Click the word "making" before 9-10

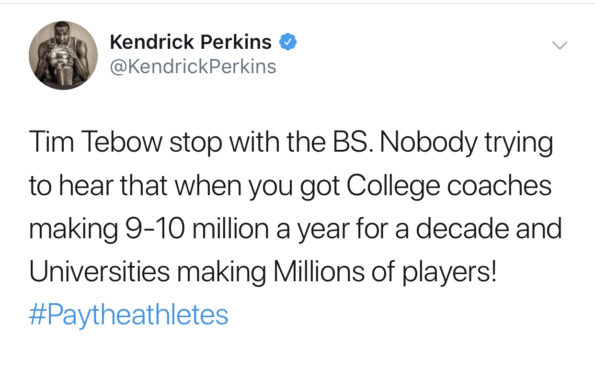pos(74,230)
